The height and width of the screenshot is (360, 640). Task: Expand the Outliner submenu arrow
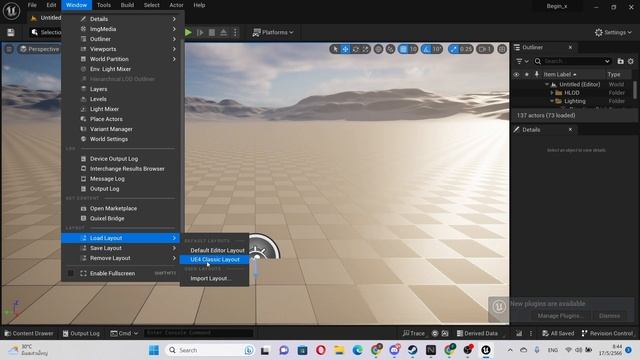pos(174,39)
